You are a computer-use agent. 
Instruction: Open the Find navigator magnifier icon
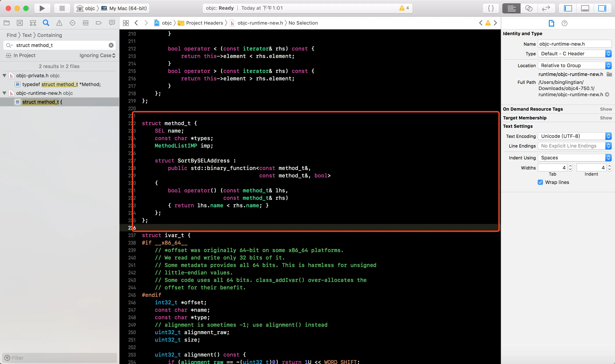click(x=46, y=23)
